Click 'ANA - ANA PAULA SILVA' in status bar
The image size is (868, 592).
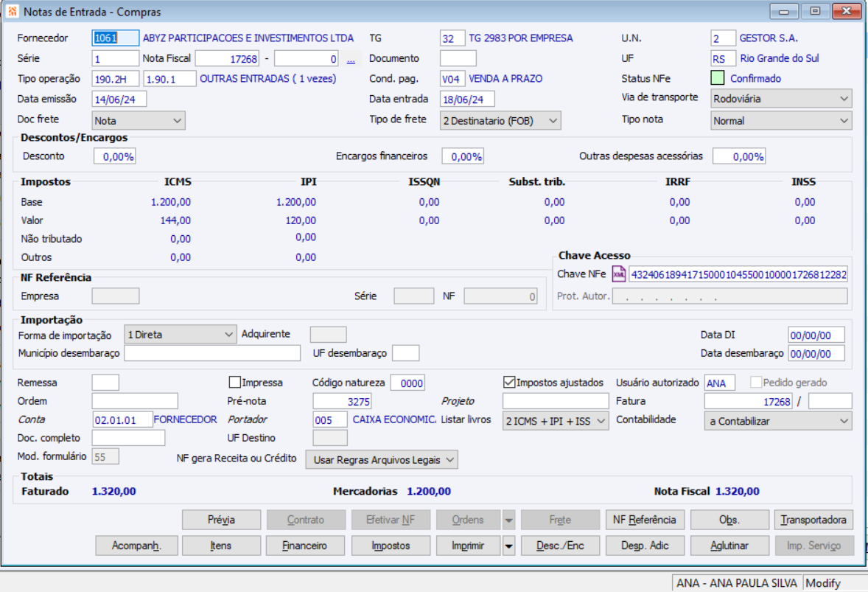tap(736, 583)
